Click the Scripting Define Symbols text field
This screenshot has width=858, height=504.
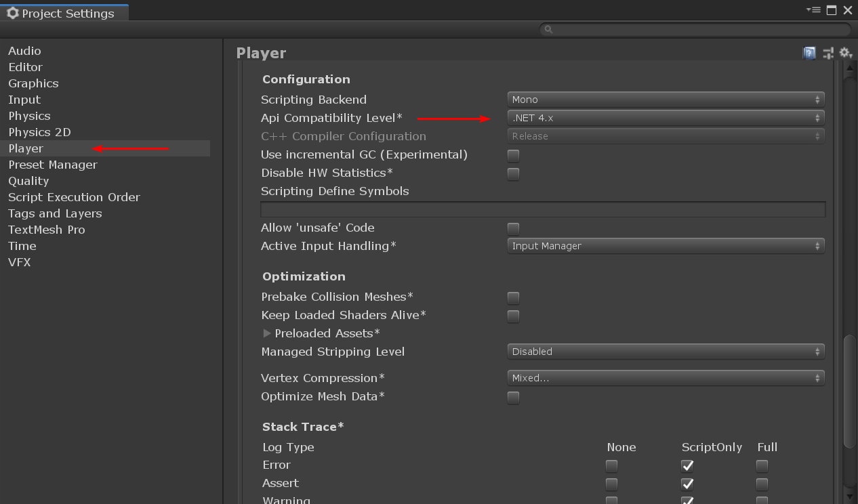(542, 209)
